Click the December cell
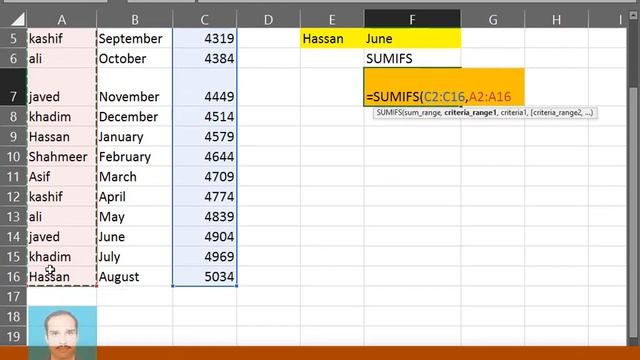 coord(135,117)
